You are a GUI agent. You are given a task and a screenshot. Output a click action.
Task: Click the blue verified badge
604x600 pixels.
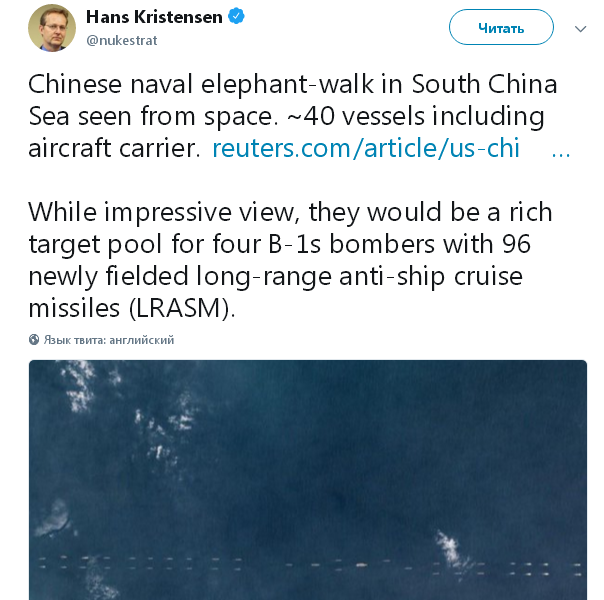(x=238, y=17)
